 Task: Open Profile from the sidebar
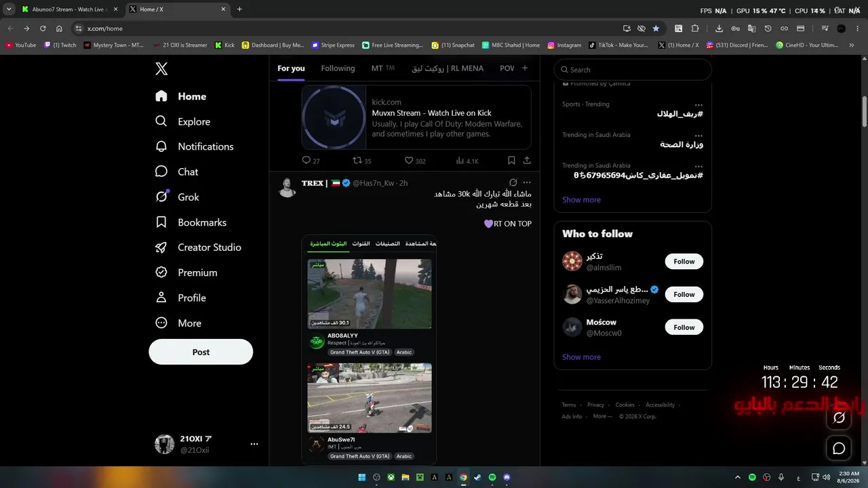pos(181,298)
